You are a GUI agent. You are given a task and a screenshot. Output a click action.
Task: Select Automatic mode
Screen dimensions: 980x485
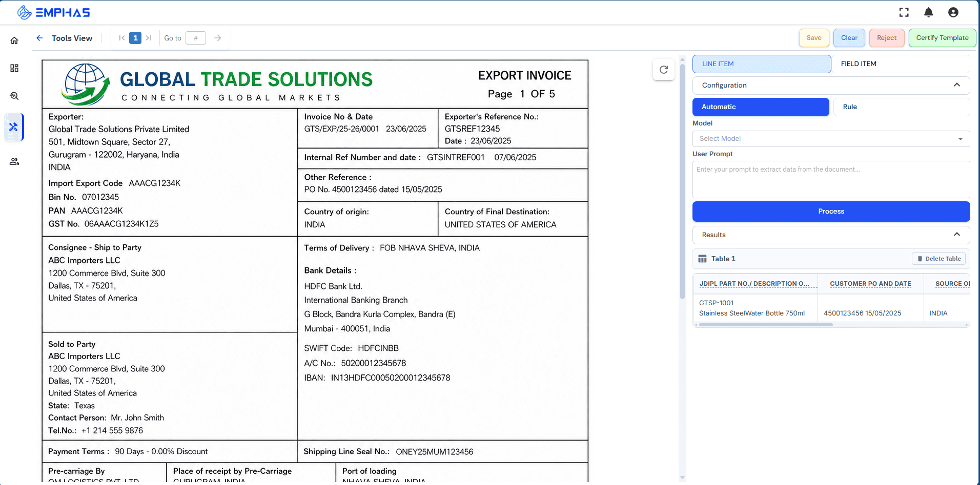(761, 107)
